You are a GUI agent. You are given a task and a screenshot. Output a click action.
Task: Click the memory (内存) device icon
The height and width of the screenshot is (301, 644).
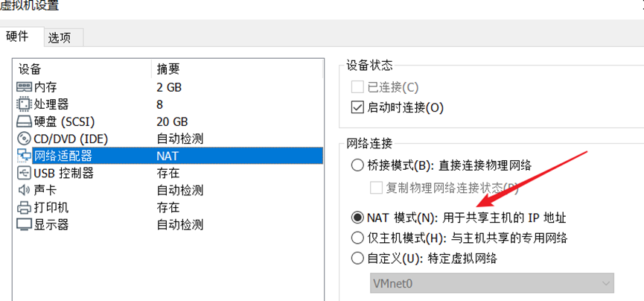coord(24,87)
